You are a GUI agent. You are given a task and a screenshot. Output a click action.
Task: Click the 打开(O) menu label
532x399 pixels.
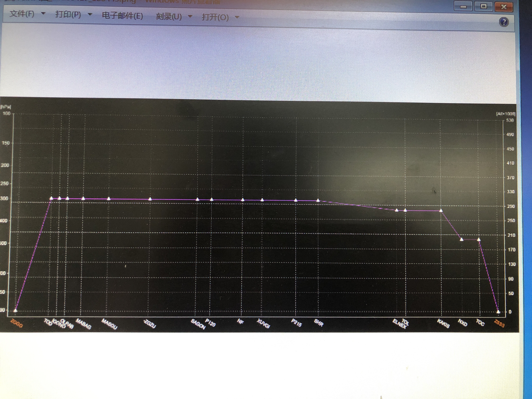(x=215, y=17)
